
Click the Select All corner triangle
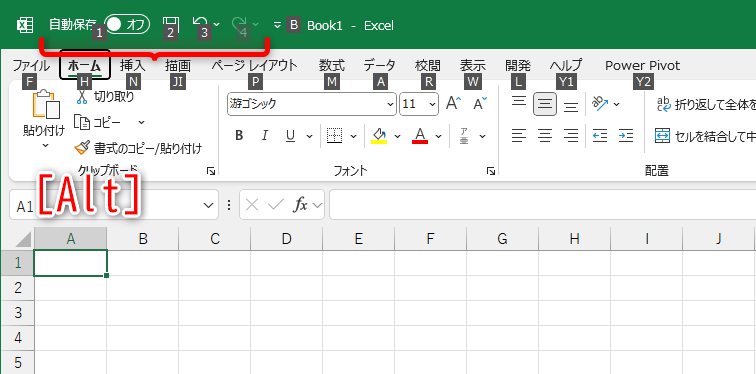click(23, 239)
